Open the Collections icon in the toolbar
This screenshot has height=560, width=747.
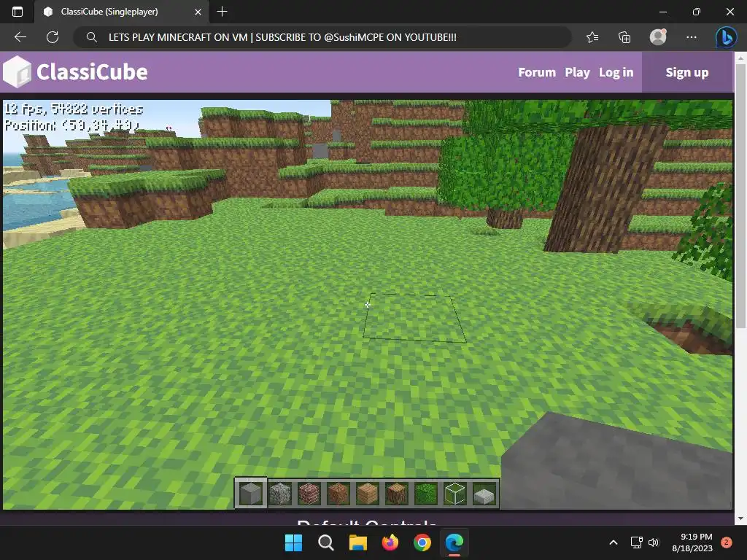pos(624,37)
